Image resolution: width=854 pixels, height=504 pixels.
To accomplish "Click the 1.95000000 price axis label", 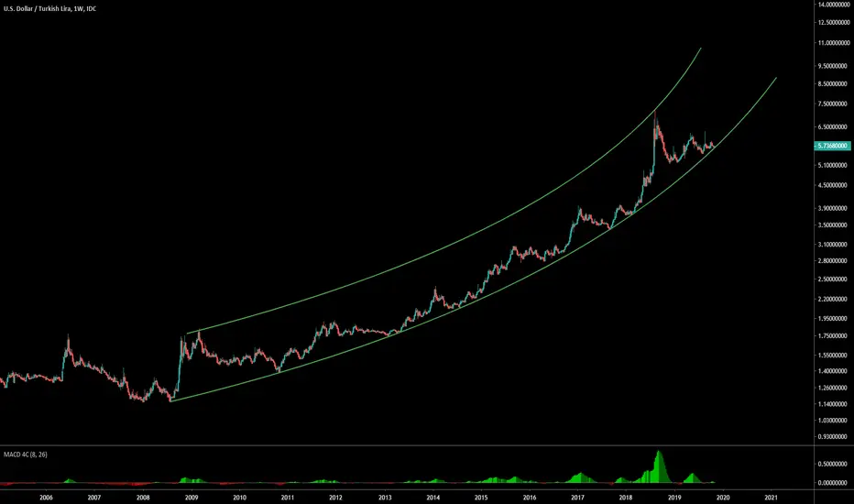I will click(833, 318).
